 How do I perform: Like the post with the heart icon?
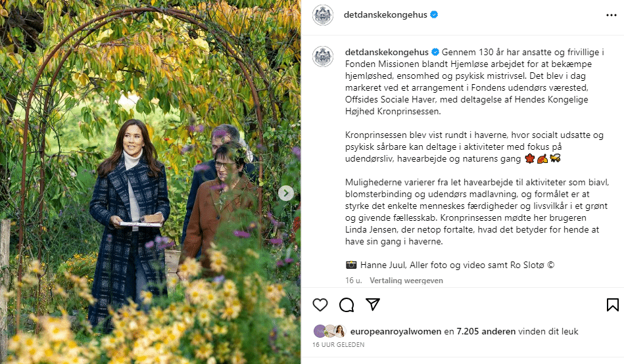click(320, 305)
